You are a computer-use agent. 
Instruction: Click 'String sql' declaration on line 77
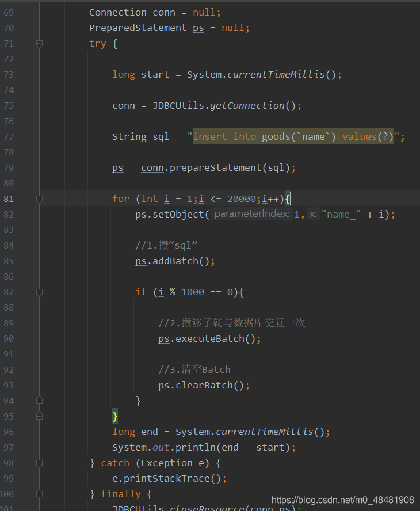pyautogui.click(x=141, y=136)
